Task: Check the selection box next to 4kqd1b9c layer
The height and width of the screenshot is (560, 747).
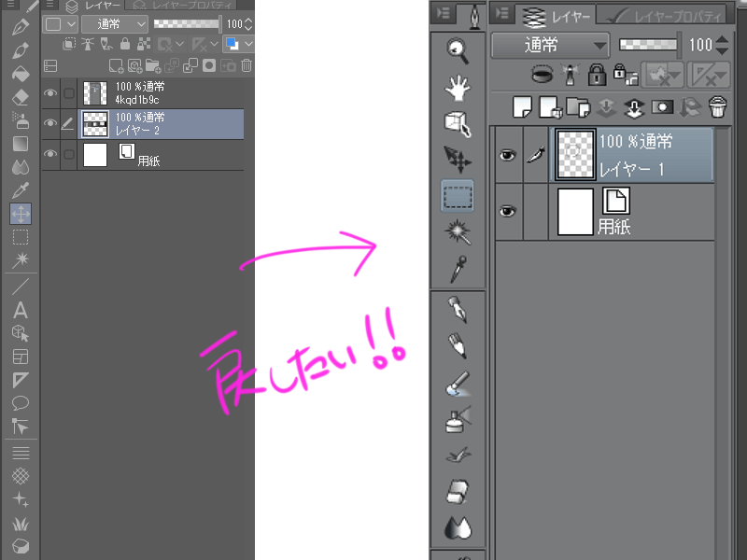Action: click(x=69, y=92)
